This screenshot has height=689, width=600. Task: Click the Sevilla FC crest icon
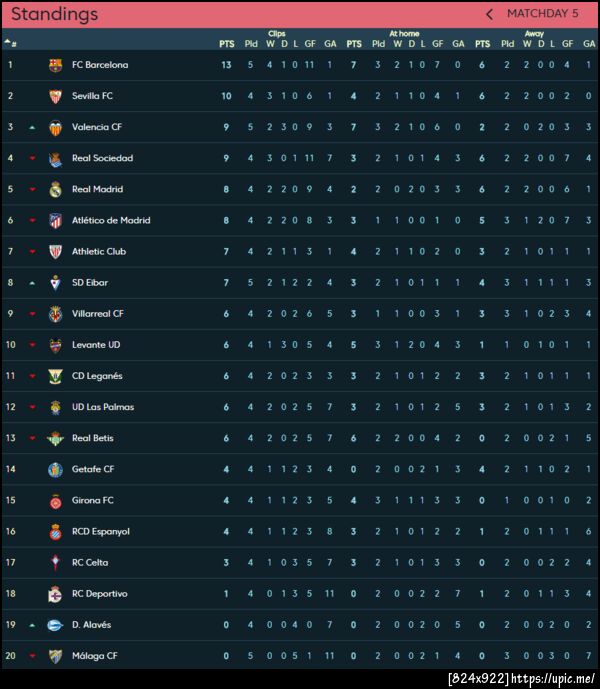(55, 96)
